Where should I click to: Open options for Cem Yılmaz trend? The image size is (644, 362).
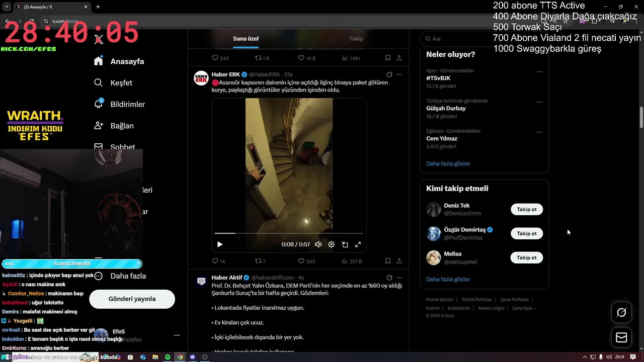click(x=539, y=132)
